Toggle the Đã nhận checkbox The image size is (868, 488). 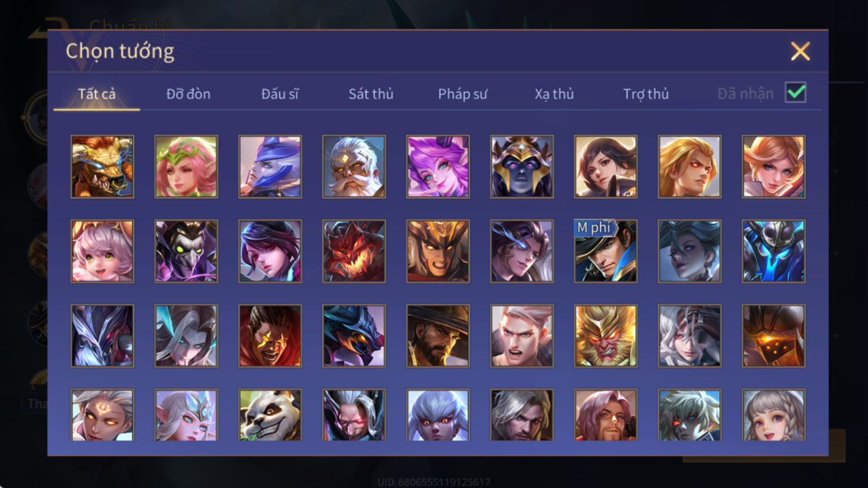[x=796, y=92]
